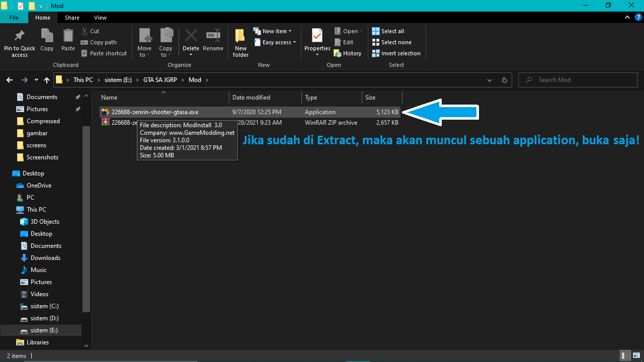Switch to the View tab
The height and width of the screenshot is (362, 644).
point(100,18)
